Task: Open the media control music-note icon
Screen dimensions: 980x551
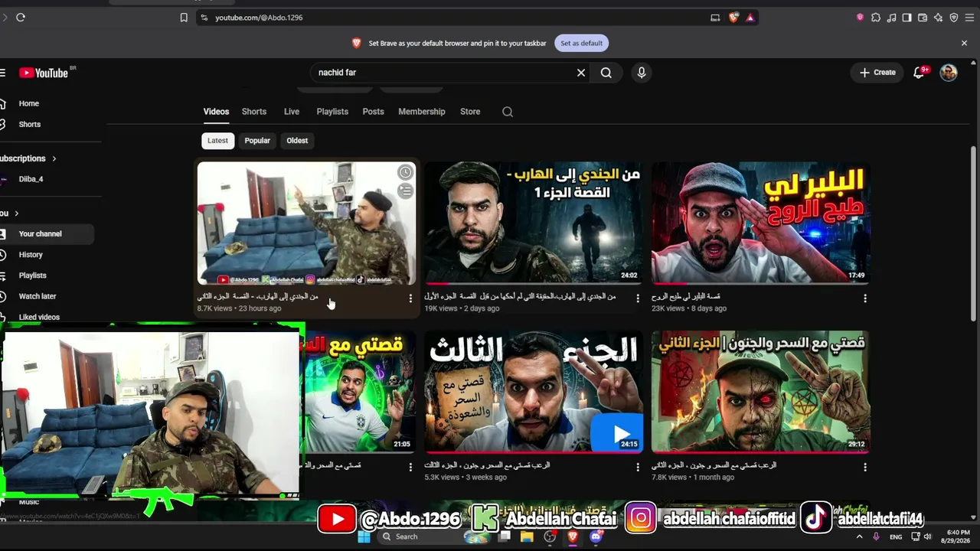Action: 891,18
